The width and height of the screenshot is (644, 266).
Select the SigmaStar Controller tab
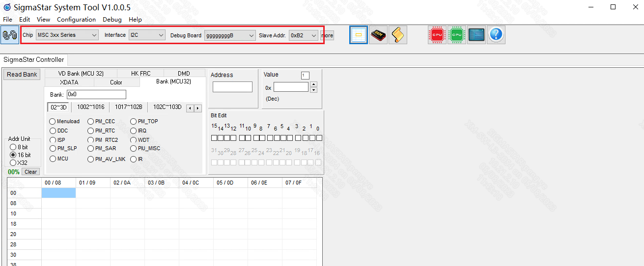pyautogui.click(x=34, y=59)
